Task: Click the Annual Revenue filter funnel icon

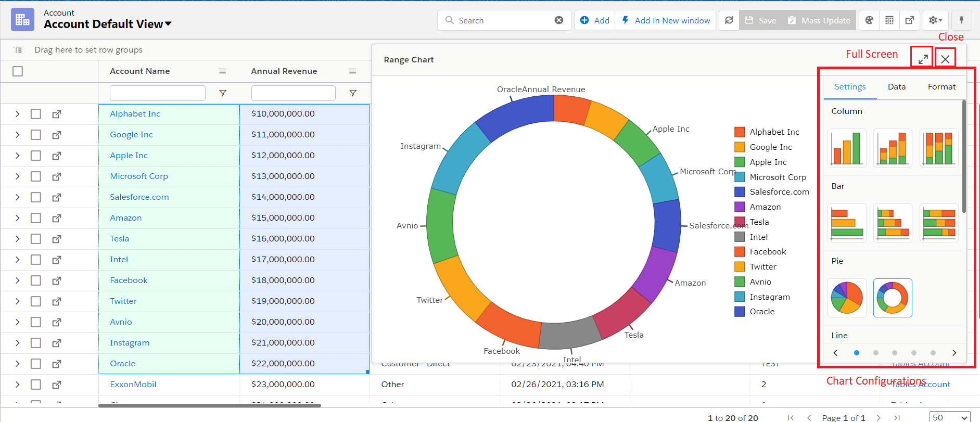Action: [353, 93]
